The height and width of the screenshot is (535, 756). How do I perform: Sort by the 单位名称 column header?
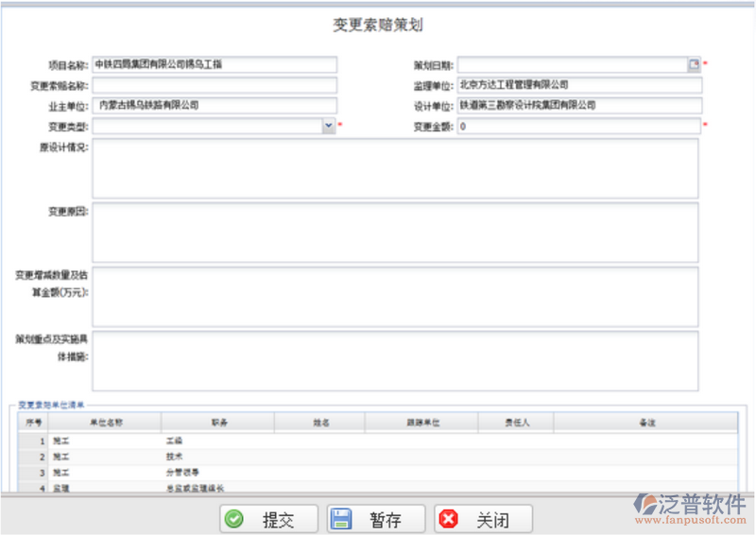click(105, 423)
